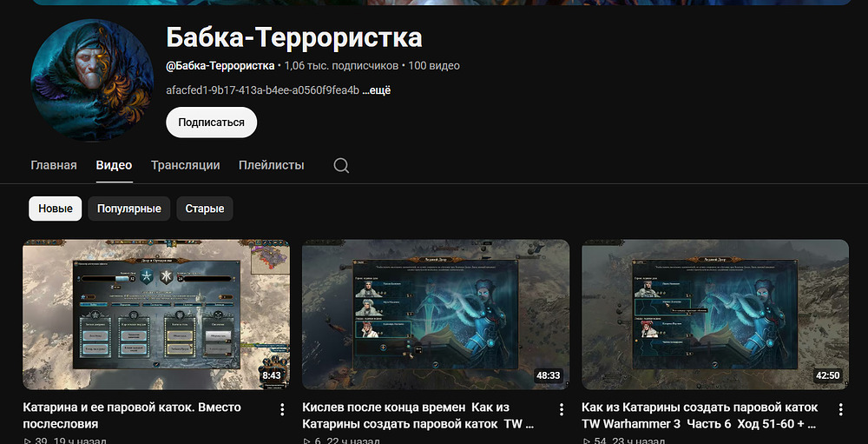Click the description text 'afacfed1-9b17-413a-b4ee-a0560f9fea4b'

coord(263,90)
